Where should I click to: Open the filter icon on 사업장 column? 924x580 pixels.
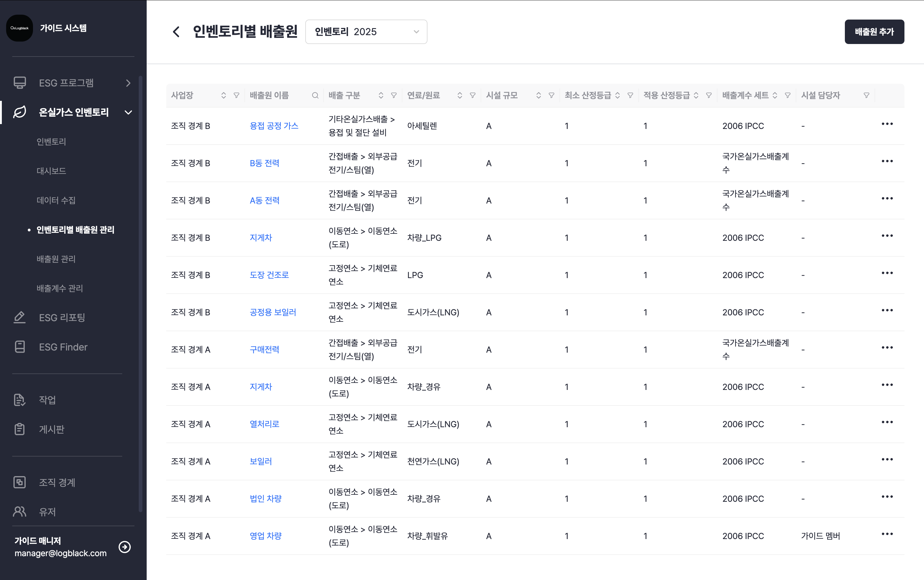point(237,96)
